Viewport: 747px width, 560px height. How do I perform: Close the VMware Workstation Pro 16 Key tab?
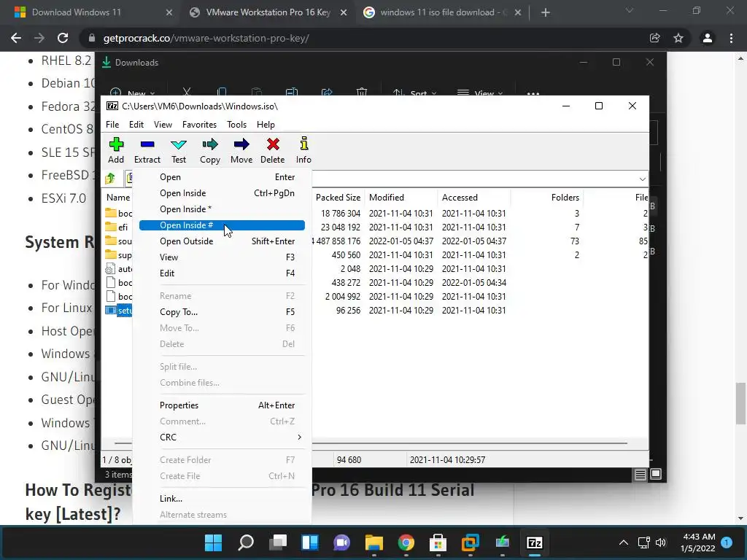pyautogui.click(x=344, y=12)
